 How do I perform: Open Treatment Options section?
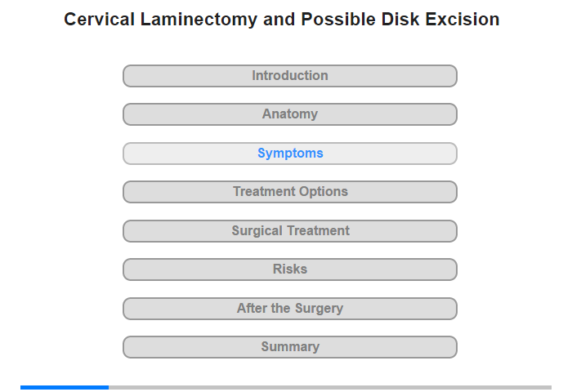coord(289,192)
